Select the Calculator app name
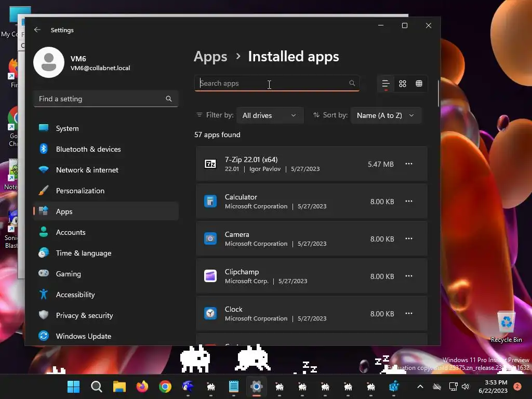Screen dimensions: 532x399 point(241,197)
